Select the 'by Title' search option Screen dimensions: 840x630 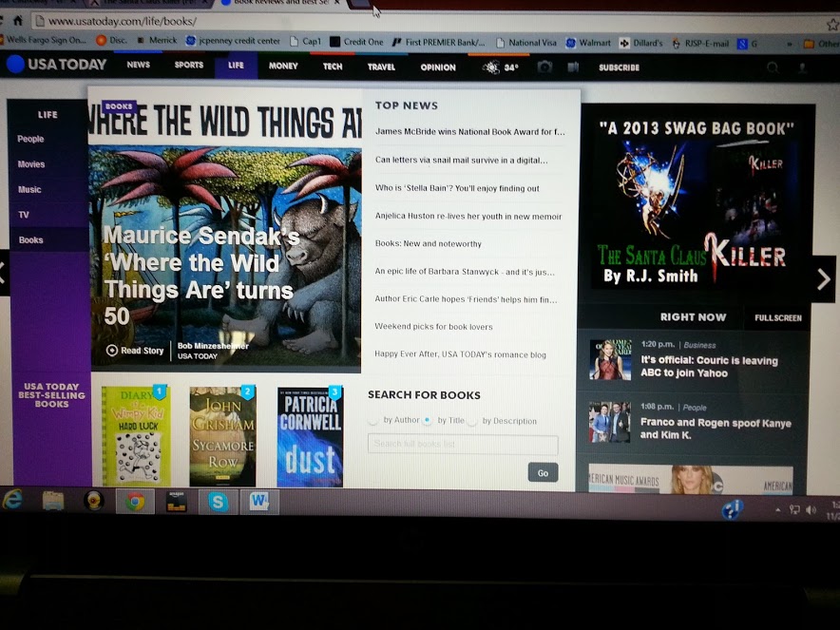pyautogui.click(x=427, y=421)
